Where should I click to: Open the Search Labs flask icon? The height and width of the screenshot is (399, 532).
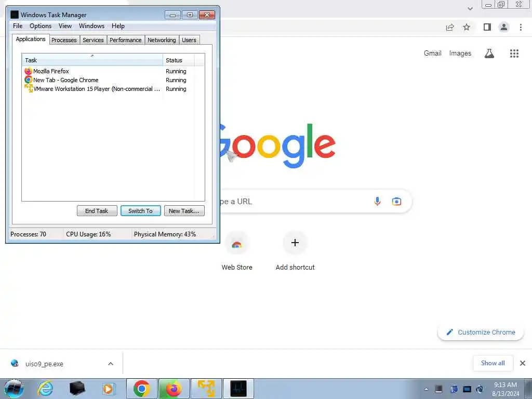[x=489, y=54]
